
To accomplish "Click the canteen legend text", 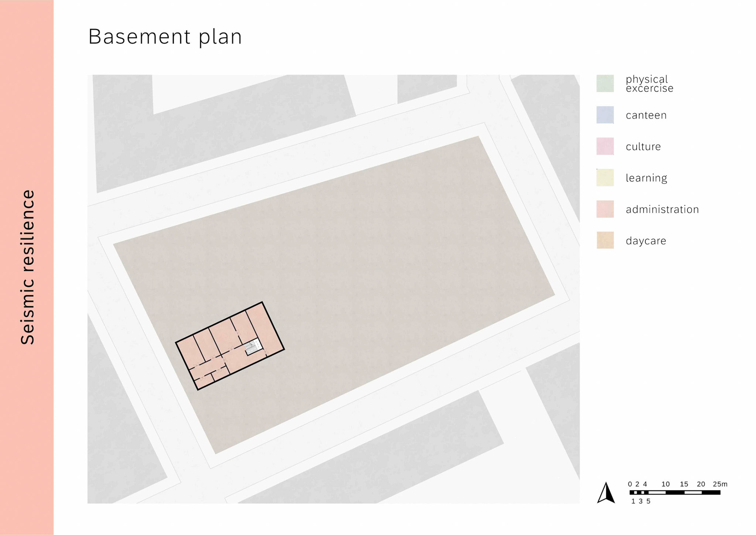I will (x=646, y=115).
